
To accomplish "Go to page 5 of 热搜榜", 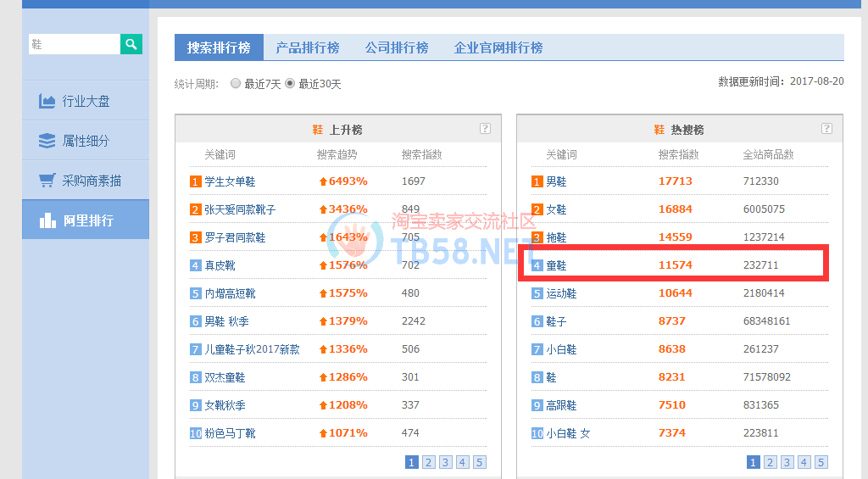I will tap(821, 462).
